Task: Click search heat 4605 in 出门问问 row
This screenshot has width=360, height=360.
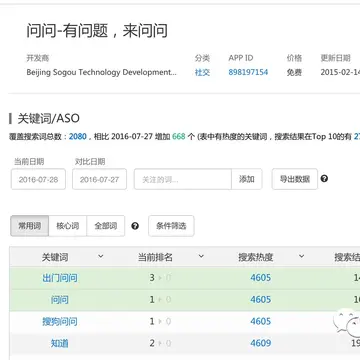Action: click(x=261, y=278)
